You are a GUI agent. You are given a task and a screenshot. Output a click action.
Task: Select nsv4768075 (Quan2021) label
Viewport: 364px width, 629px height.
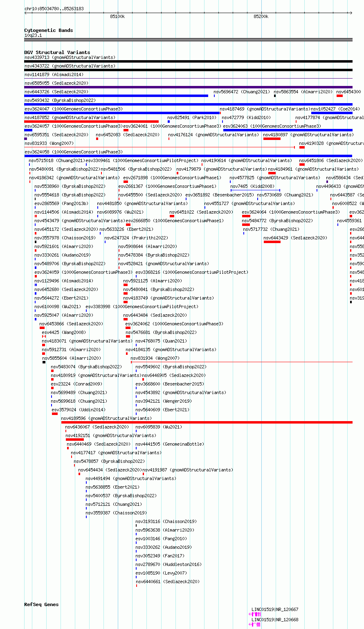tap(162, 341)
